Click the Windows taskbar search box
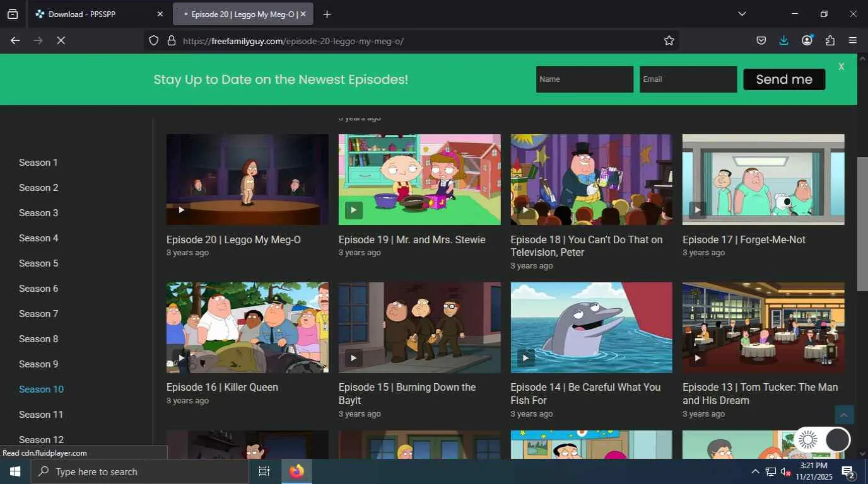 140,471
